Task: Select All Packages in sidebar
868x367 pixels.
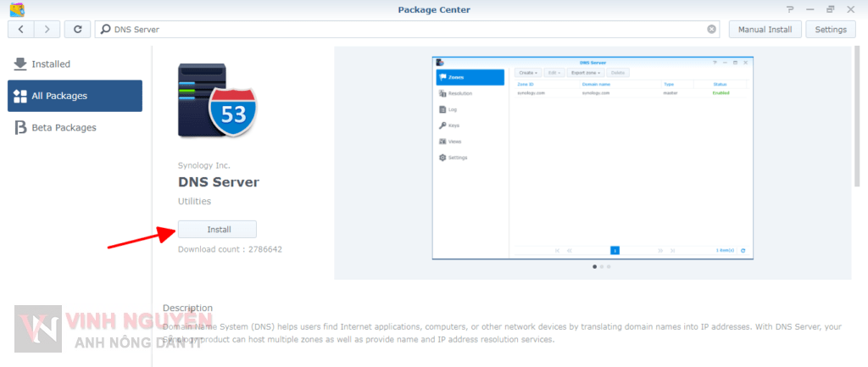Action: [75, 96]
